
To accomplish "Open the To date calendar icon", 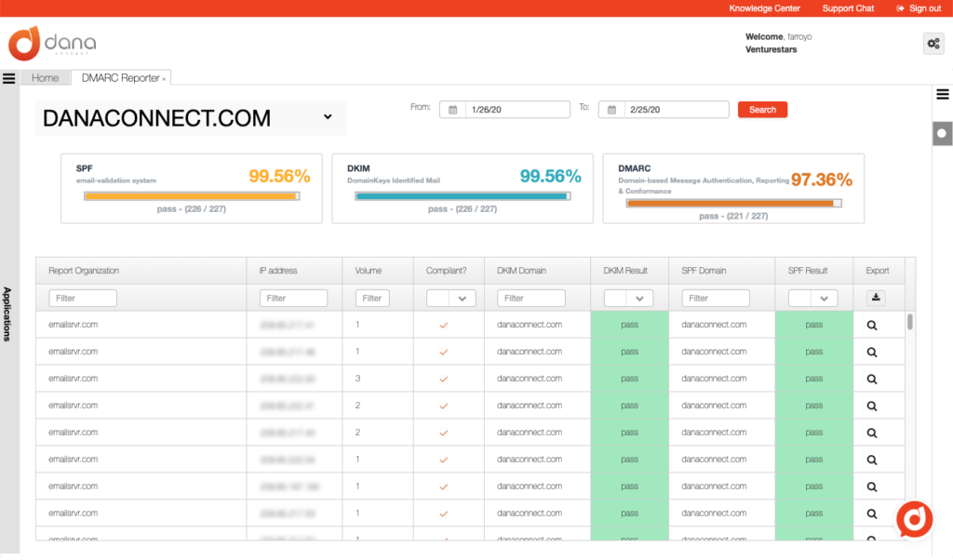I will click(612, 110).
